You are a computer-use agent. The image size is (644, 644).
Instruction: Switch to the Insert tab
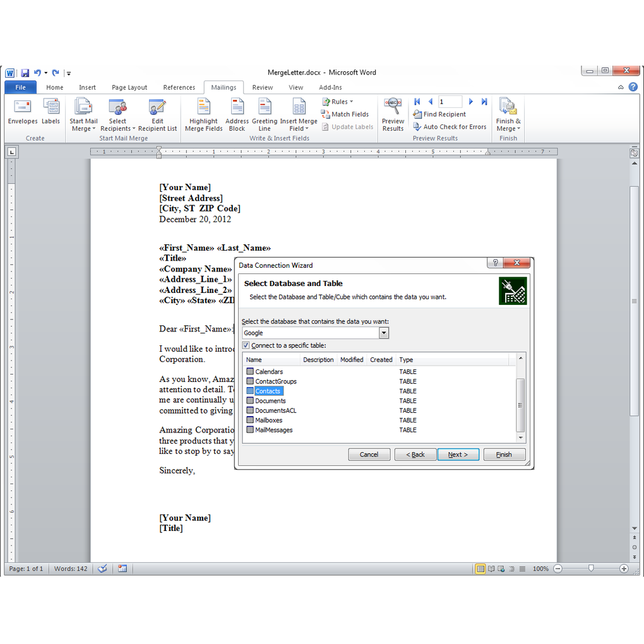[x=87, y=88]
